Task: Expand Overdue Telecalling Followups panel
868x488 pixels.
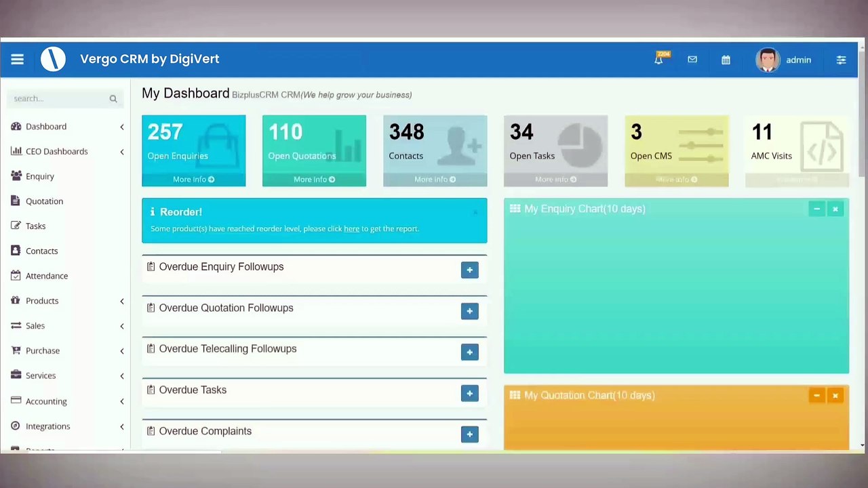Action: pyautogui.click(x=469, y=352)
